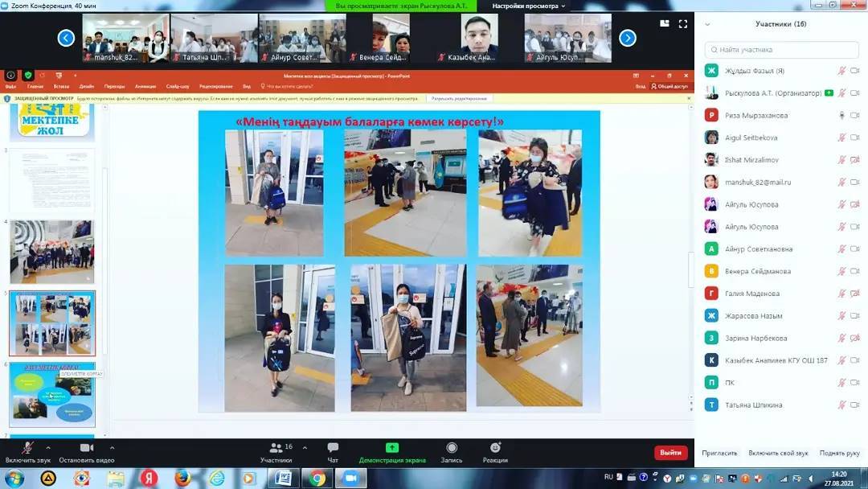Open the Настройки просмотра dropdown
Viewport: 868px width, 489px height.
click(529, 6)
